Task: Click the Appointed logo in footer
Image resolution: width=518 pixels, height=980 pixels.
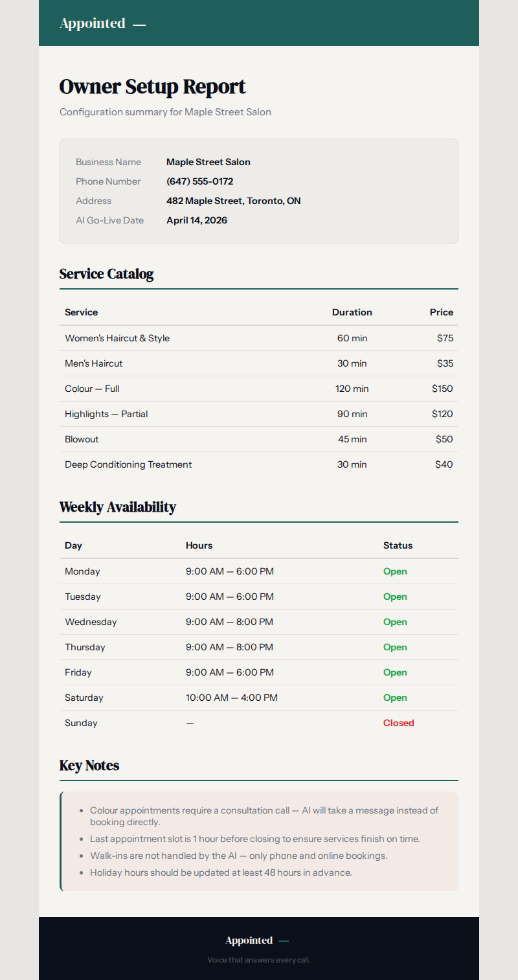Action: click(257, 940)
